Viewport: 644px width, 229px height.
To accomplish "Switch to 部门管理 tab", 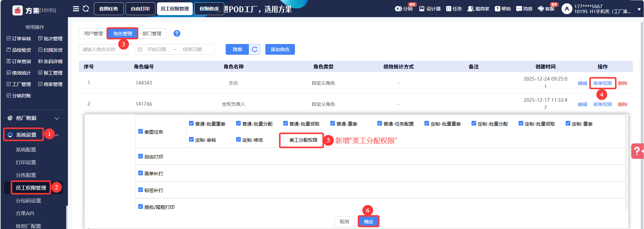I will (152, 34).
